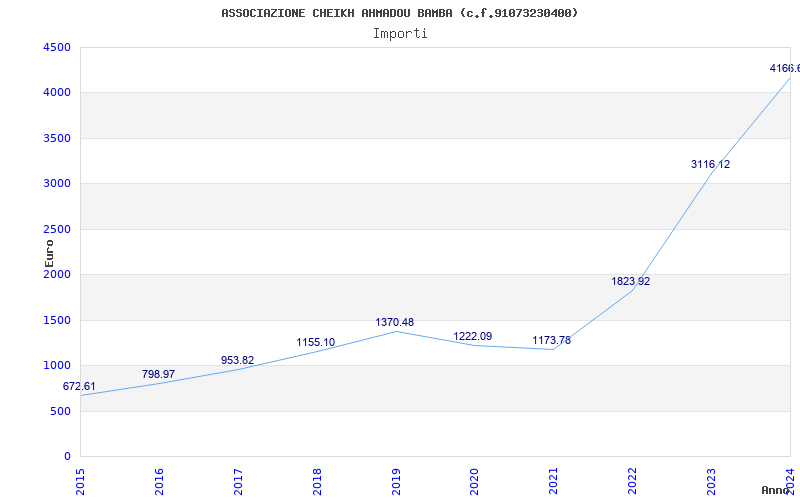Click the y-axis value 1500
Image resolution: width=800 pixels, height=500 pixels.
57,320
